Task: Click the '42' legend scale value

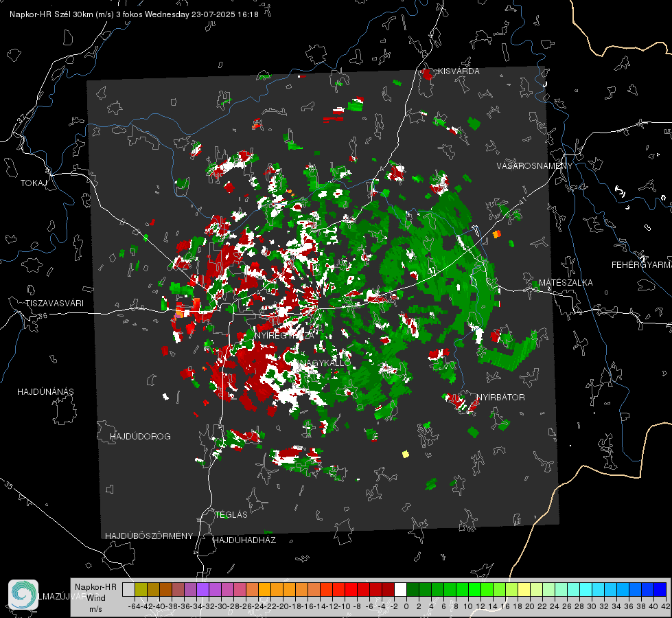Action: click(x=665, y=606)
